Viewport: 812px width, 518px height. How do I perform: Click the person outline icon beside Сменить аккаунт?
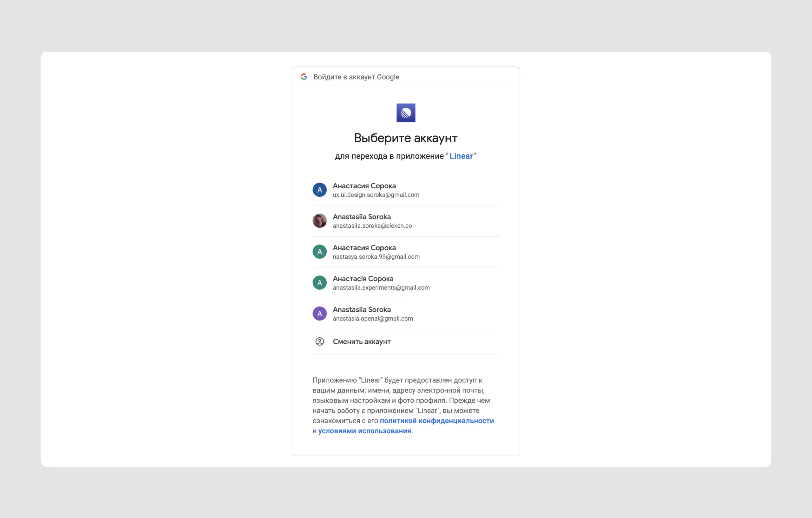pyautogui.click(x=319, y=341)
